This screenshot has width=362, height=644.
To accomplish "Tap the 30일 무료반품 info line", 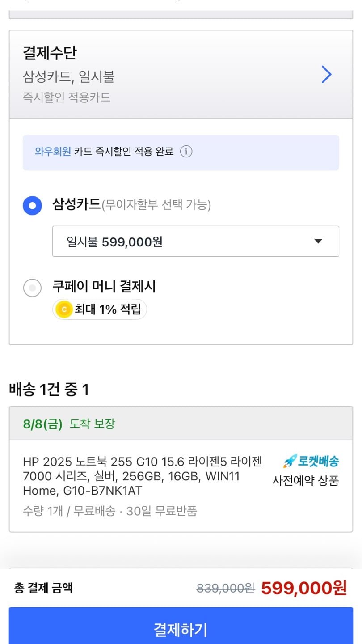I will tap(162, 511).
